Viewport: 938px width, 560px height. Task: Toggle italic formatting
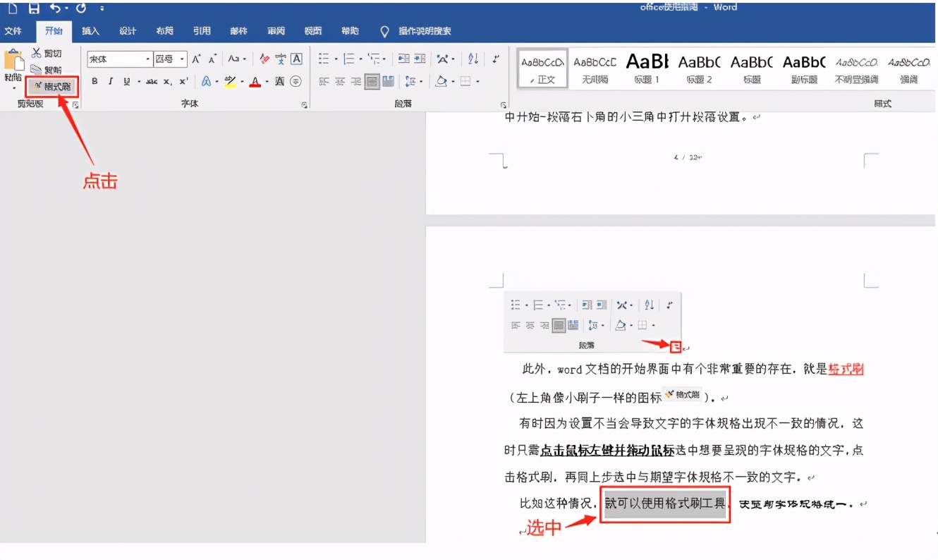pos(110,83)
